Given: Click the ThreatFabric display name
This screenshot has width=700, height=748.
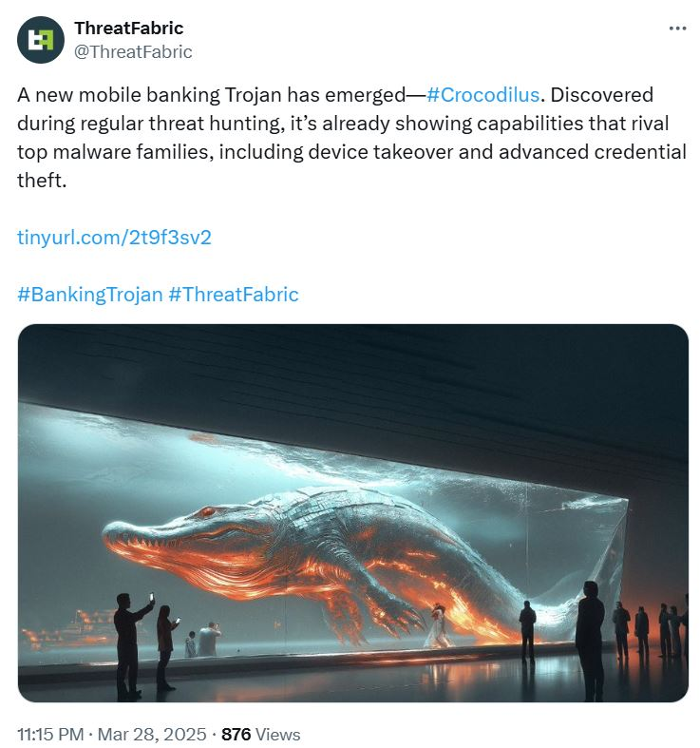Looking at the screenshot, I should click(129, 29).
